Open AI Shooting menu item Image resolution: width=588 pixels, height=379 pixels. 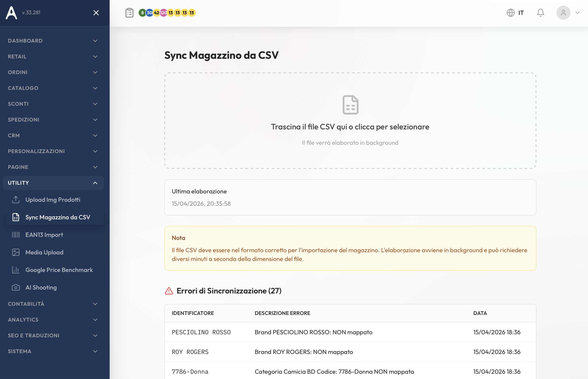[x=55, y=288]
